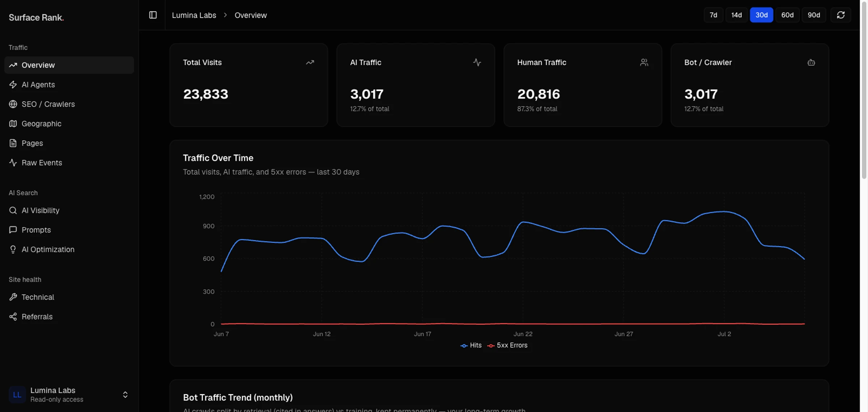Click the Technical wrench icon
Viewport: 868px width, 412px height.
tap(13, 297)
